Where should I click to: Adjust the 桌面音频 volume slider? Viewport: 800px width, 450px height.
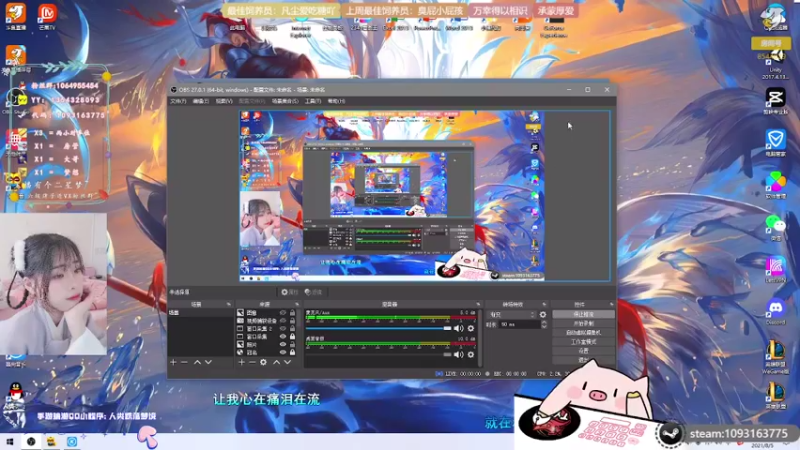click(378, 354)
